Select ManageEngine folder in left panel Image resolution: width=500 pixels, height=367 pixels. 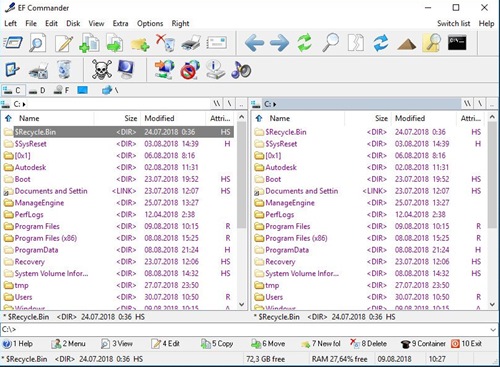pos(118,203)
